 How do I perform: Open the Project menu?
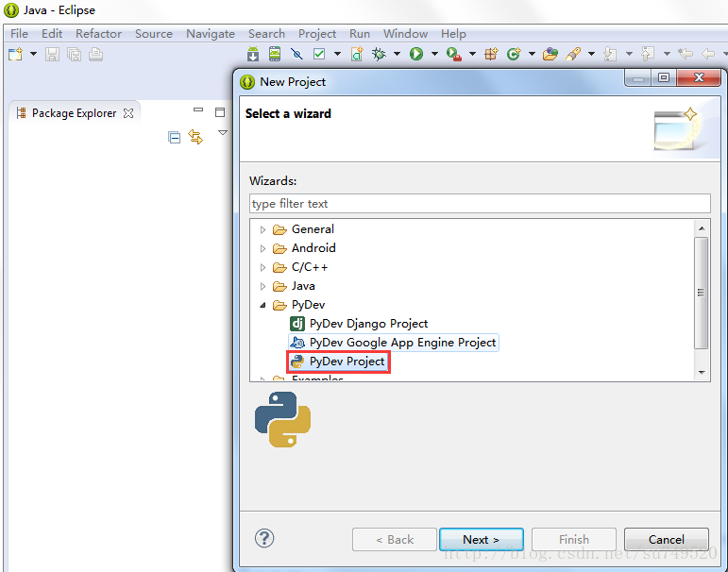[317, 34]
